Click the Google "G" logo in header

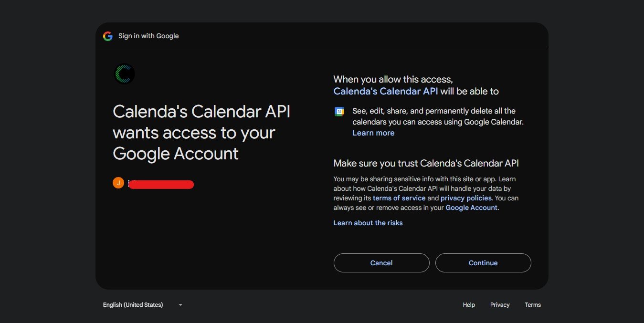(x=108, y=36)
